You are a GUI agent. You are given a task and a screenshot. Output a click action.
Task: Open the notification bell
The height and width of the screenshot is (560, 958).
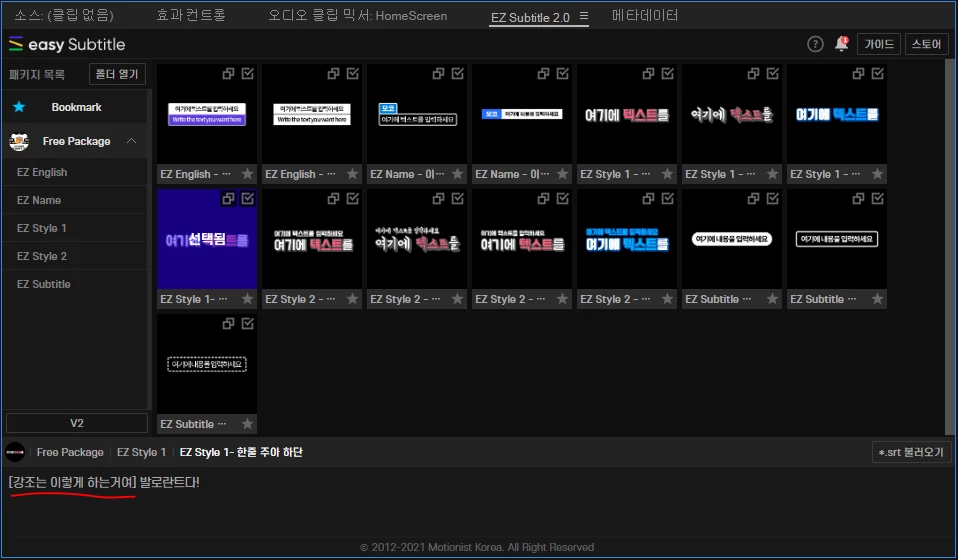tap(841, 44)
